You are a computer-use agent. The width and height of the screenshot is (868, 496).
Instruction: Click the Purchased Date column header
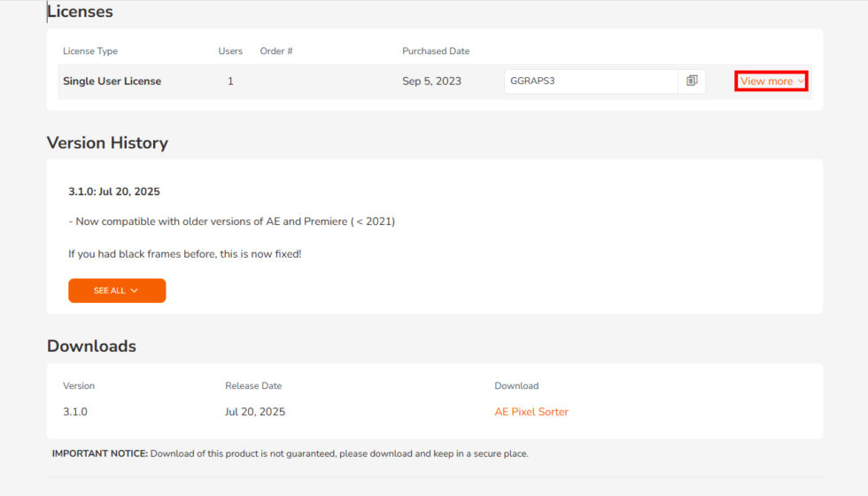(436, 51)
